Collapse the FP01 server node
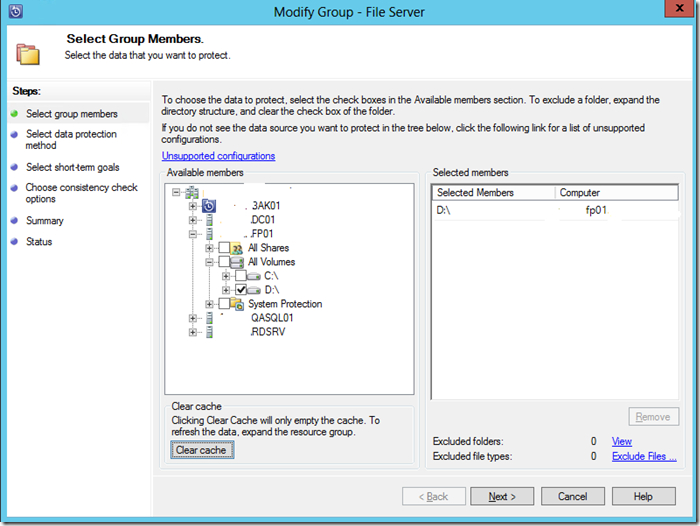This screenshot has width=700, height=526. 193,234
